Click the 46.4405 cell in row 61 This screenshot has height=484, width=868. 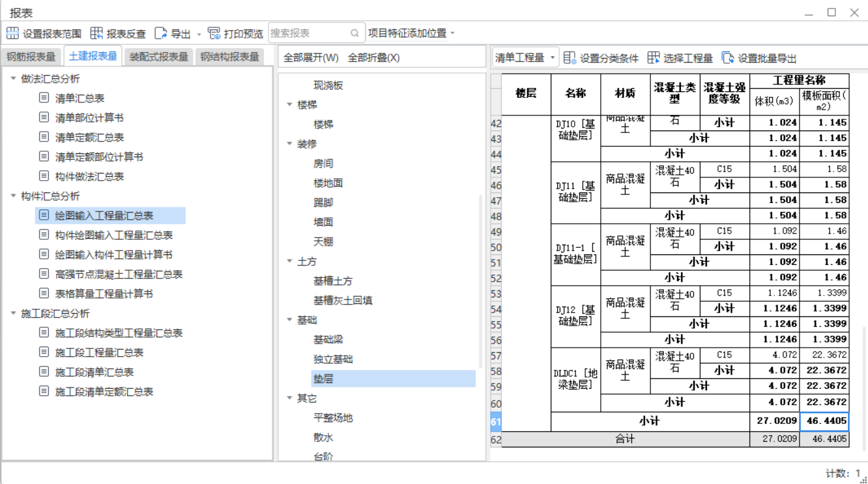[824, 421]
